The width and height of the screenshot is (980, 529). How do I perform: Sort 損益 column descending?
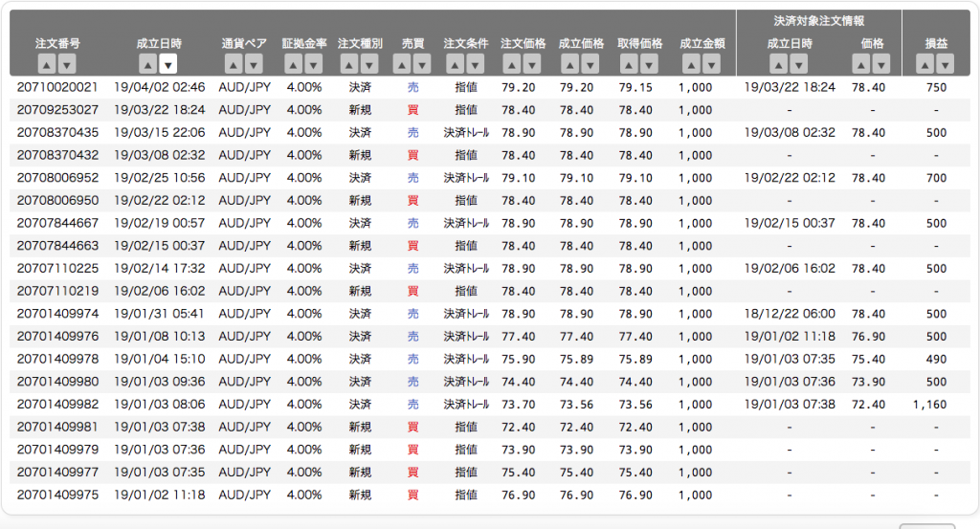pyautogui.click(x=945, y=64)
